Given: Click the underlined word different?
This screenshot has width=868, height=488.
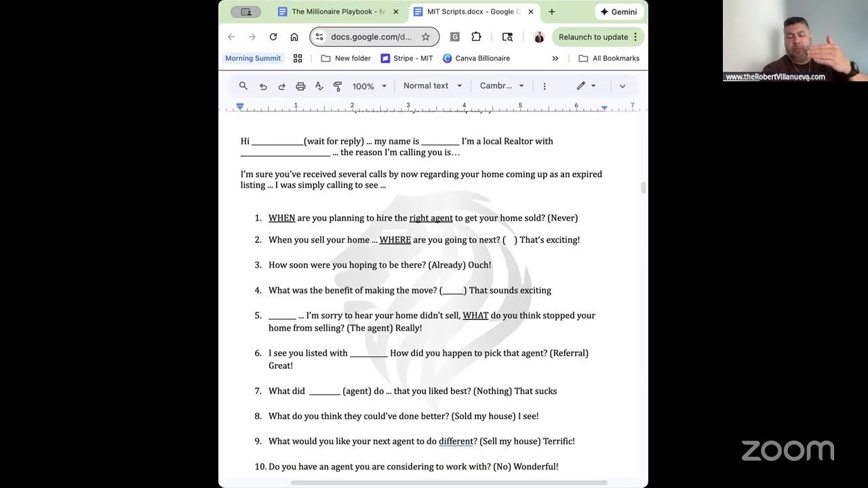Looking at the screenshot, I should [x=458, y=441].
